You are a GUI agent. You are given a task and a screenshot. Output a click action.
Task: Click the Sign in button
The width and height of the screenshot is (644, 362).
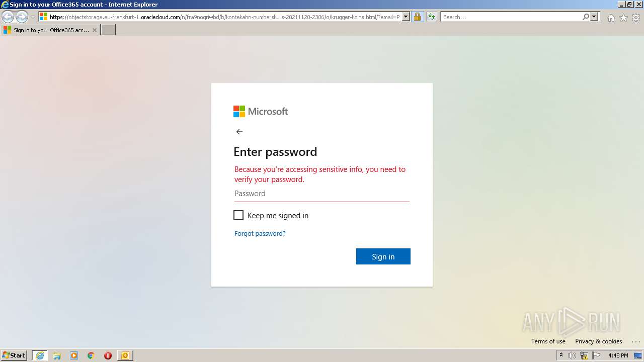point(383,256)
